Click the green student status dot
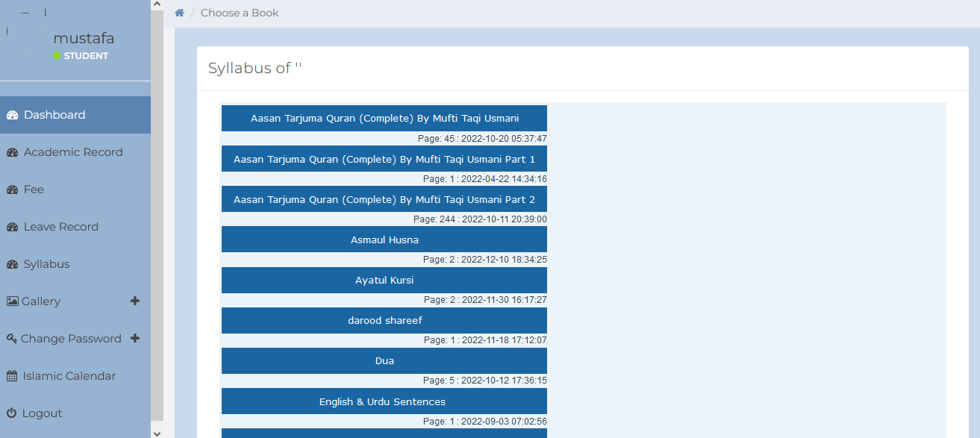Screen dimensions: 980x438 point(57,56)
